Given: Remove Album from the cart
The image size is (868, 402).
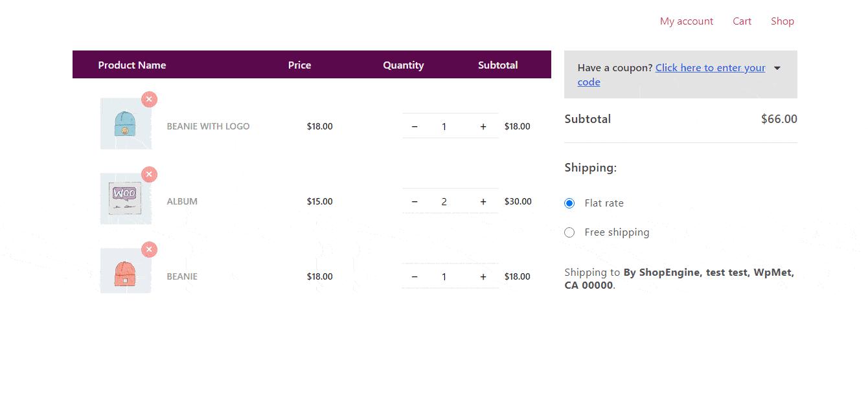Looking at the screenshot, I should click(150, 174).
